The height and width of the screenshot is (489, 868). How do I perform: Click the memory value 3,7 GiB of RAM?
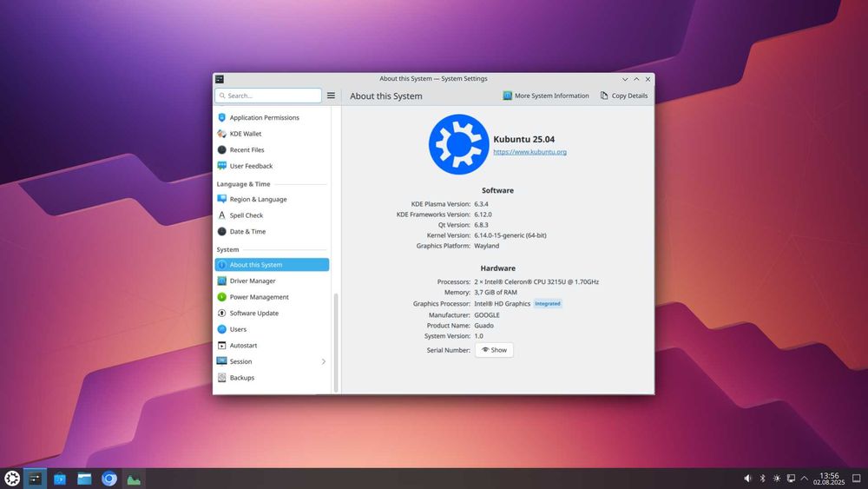pyautogui.click(x=496, y=293)
